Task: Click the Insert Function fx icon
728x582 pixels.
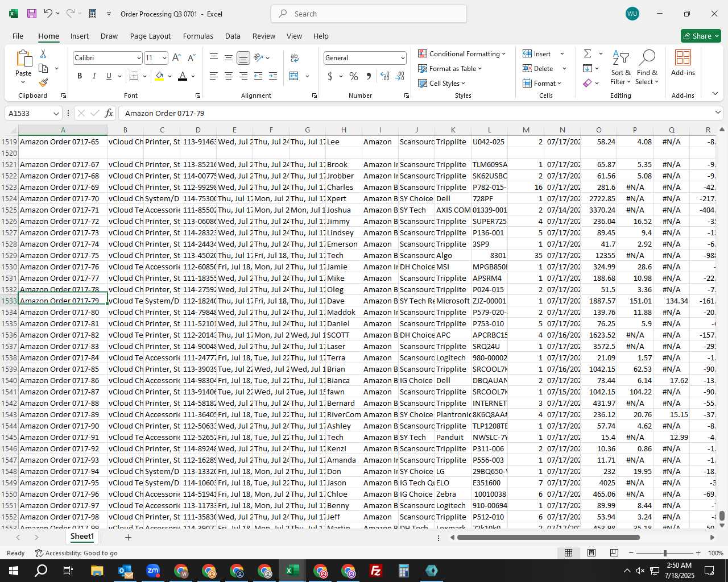Action: click(109, 113)
